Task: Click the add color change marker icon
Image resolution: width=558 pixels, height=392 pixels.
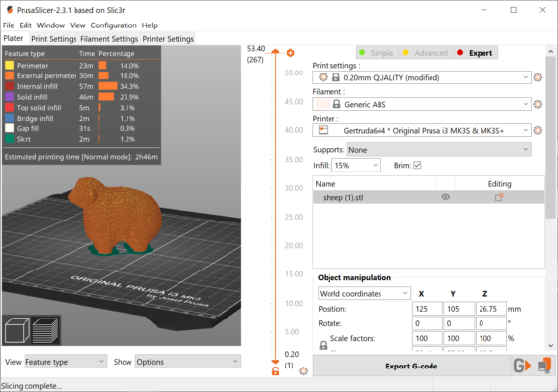Action: point(290,53)
